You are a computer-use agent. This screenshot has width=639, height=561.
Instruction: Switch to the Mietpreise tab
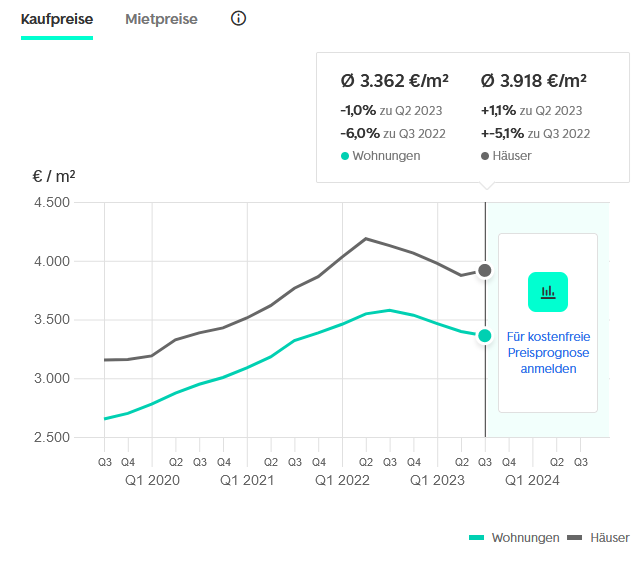(161, 19)
